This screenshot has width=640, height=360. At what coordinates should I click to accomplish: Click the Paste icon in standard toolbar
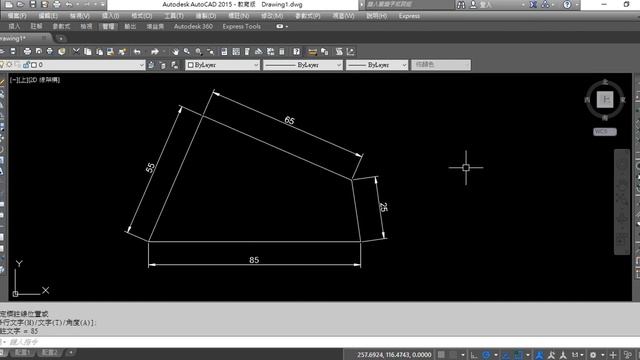(99, 52)
